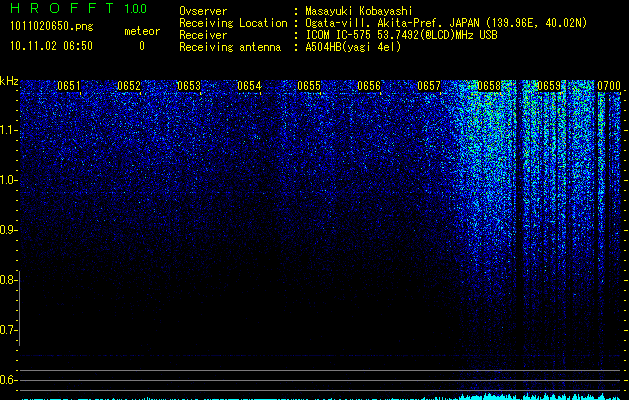Click the 0.9 frequency axis label
629x400 pixels.
[x=8, y=230]
